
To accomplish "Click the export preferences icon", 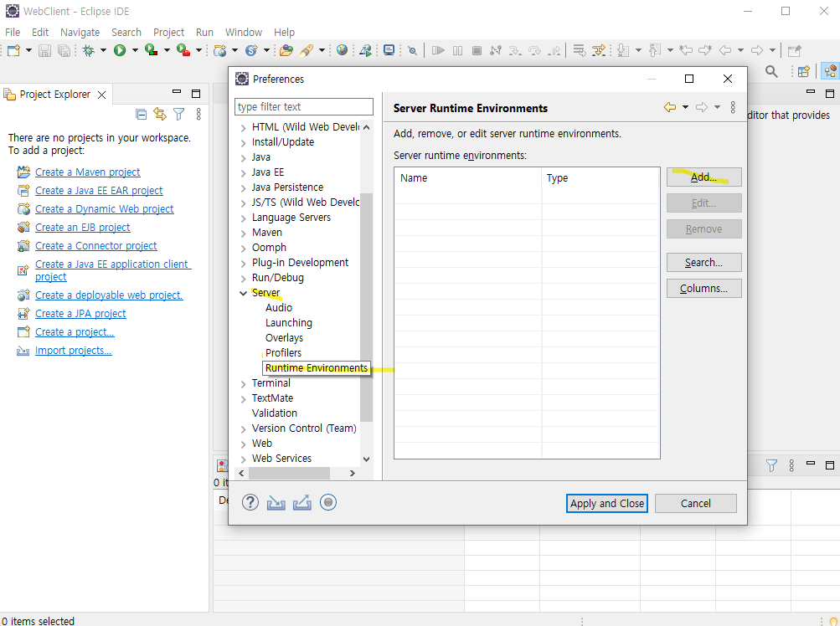I will pos(302,502).
